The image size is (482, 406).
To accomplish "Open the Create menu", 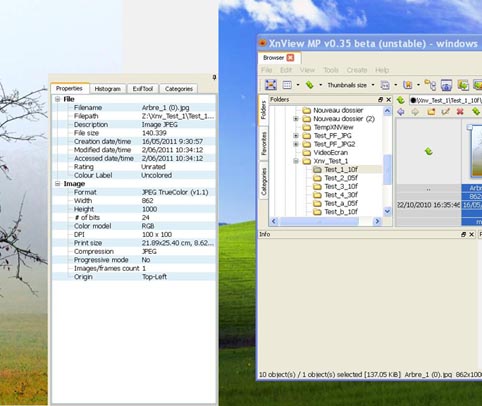I will pos(357,70).
